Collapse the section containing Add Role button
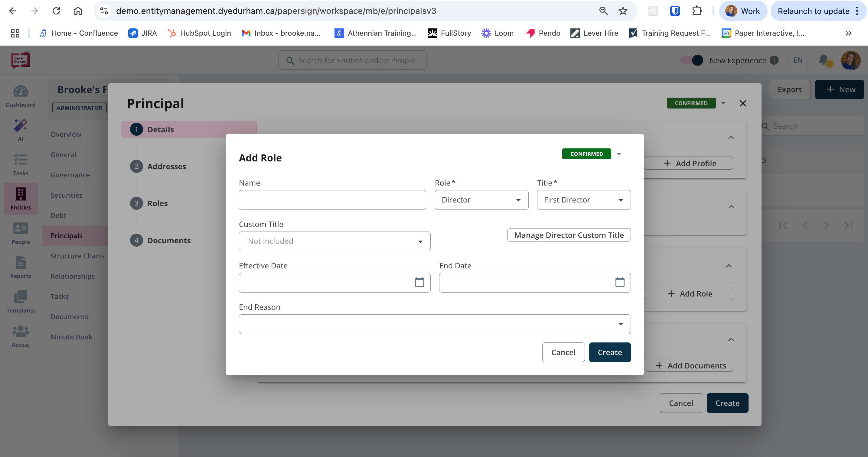 (729, 266)
